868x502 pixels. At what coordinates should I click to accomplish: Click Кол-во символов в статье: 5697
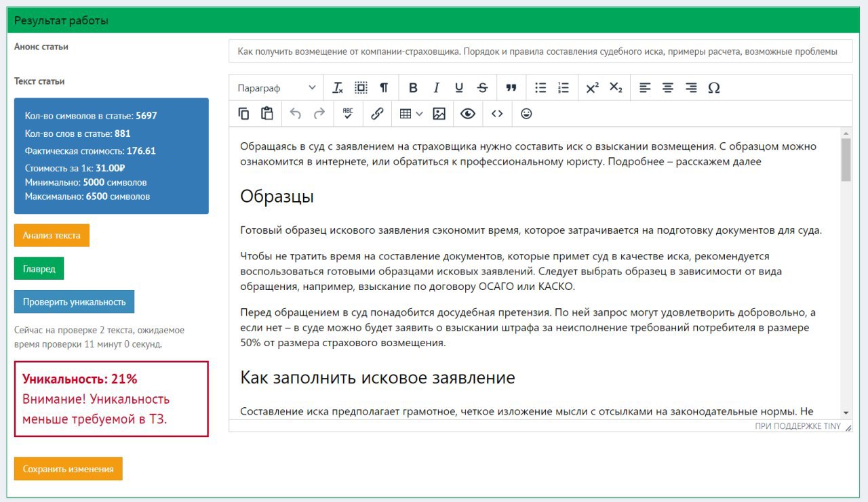pyautogui.click(x=91, y=116)
